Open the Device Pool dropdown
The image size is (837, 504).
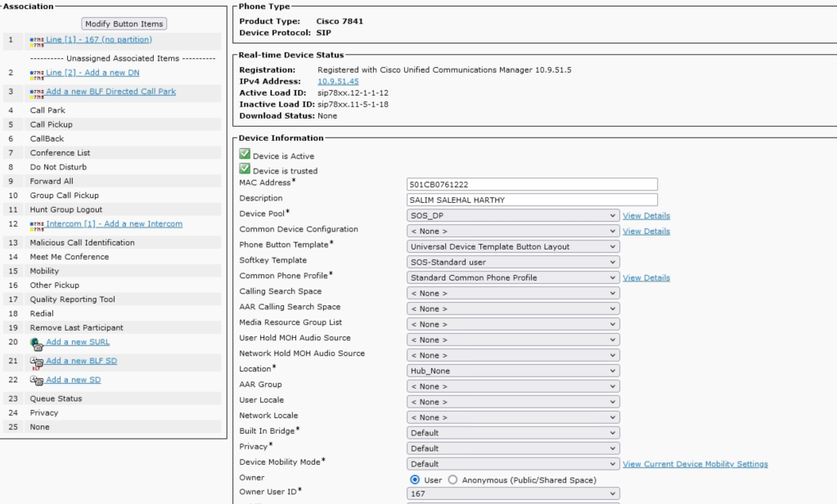(513, 215)
